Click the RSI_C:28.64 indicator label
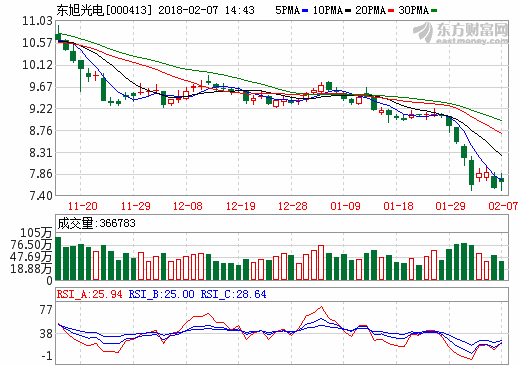The image size is (520, 365). coord(233,294)
